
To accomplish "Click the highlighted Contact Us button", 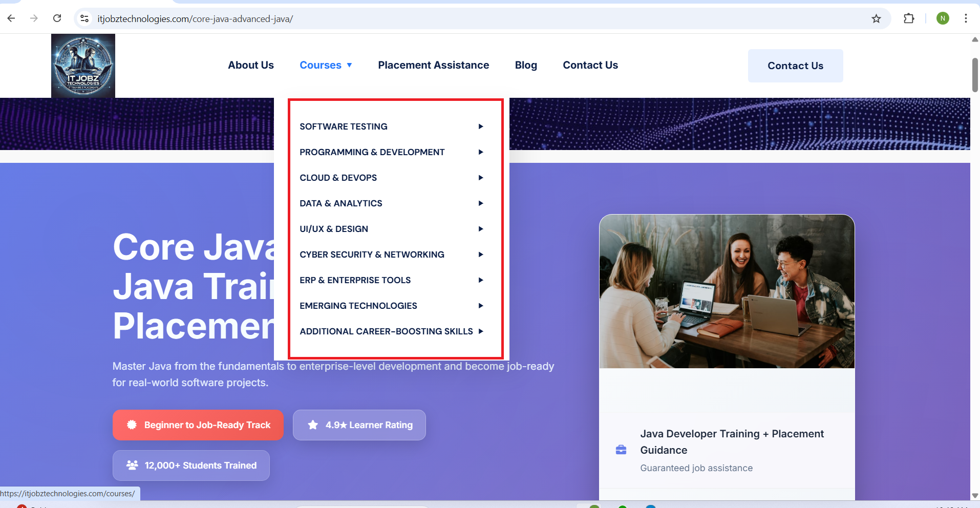I will (x=795, y=66).
